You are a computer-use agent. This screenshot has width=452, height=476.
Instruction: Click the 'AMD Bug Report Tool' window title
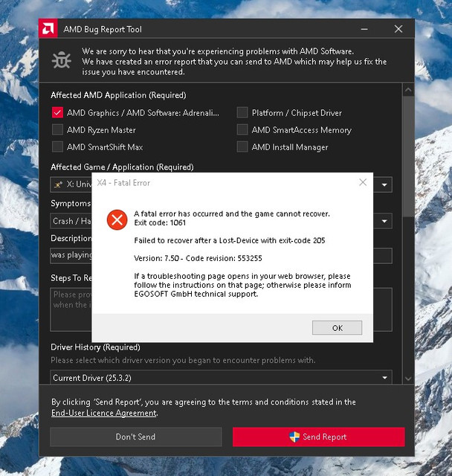click(103, 30)
